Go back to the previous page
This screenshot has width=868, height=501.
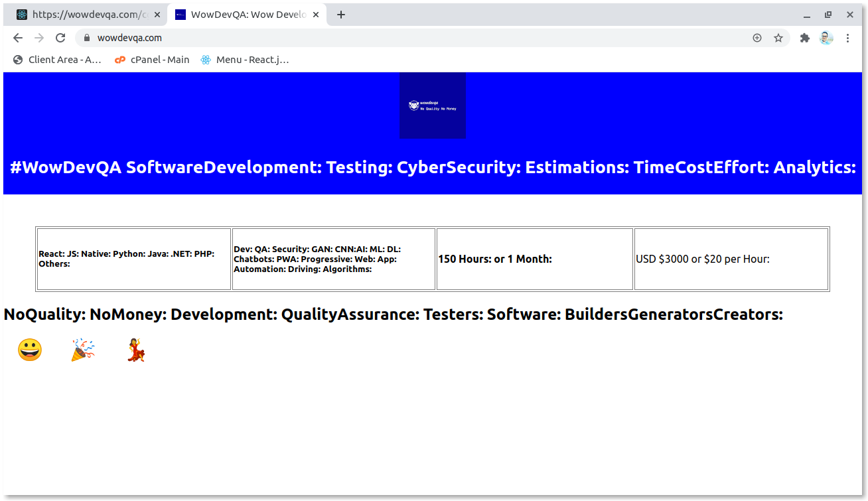click(18, 38)
